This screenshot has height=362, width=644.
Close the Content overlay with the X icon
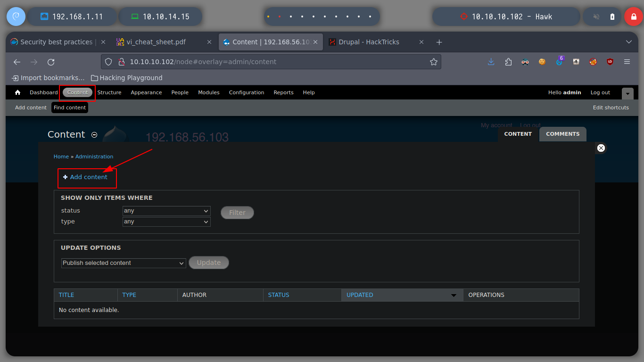point(601,148)
